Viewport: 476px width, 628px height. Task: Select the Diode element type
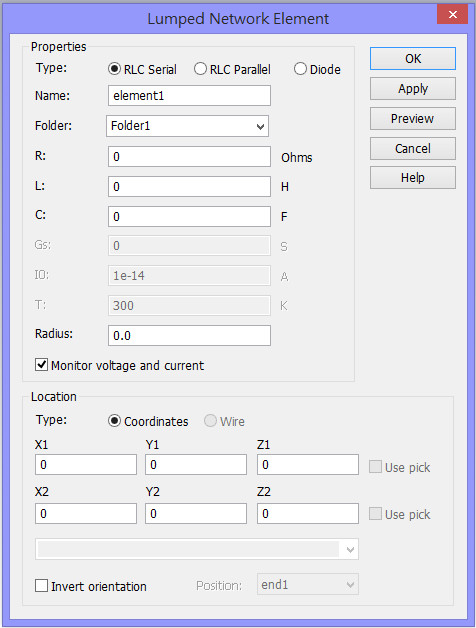point(317,69)
